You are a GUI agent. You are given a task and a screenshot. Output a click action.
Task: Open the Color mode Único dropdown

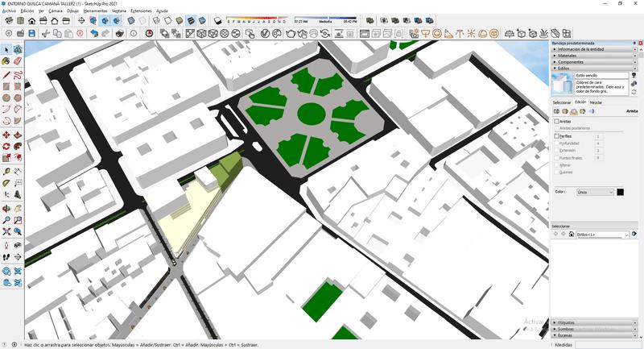coord(595,192)
